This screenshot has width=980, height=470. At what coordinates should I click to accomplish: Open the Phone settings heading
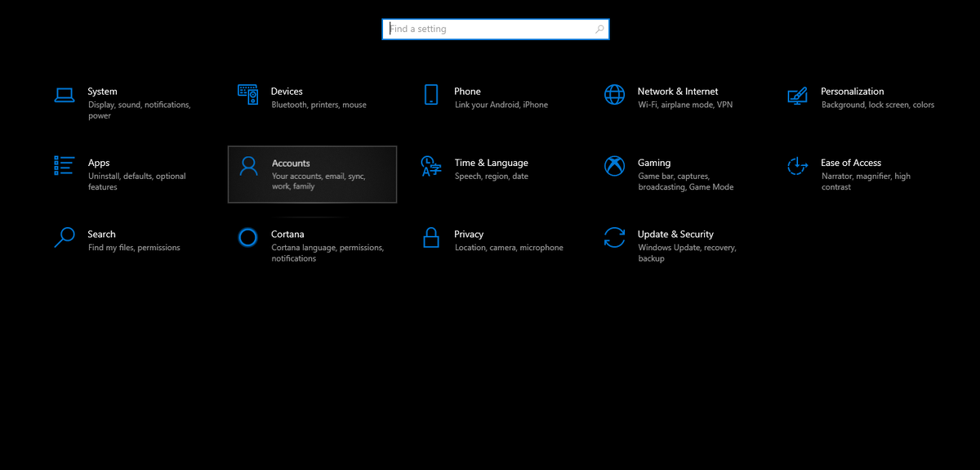(468, 92)
